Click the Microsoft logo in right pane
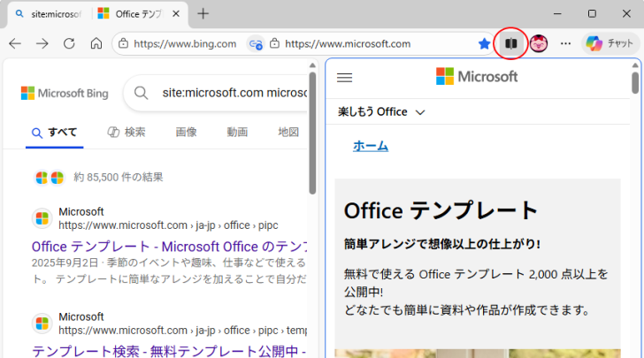Viewport: 644px width, 358px height. 477,76
